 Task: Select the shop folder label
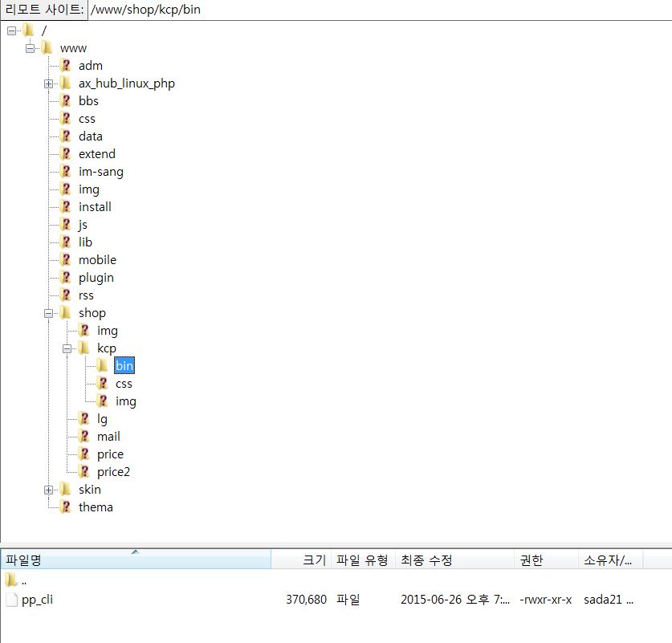point(92,313)
